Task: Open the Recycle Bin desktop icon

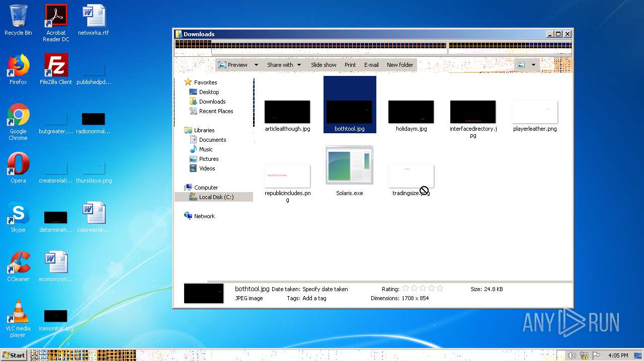Action: pos(18,21)
